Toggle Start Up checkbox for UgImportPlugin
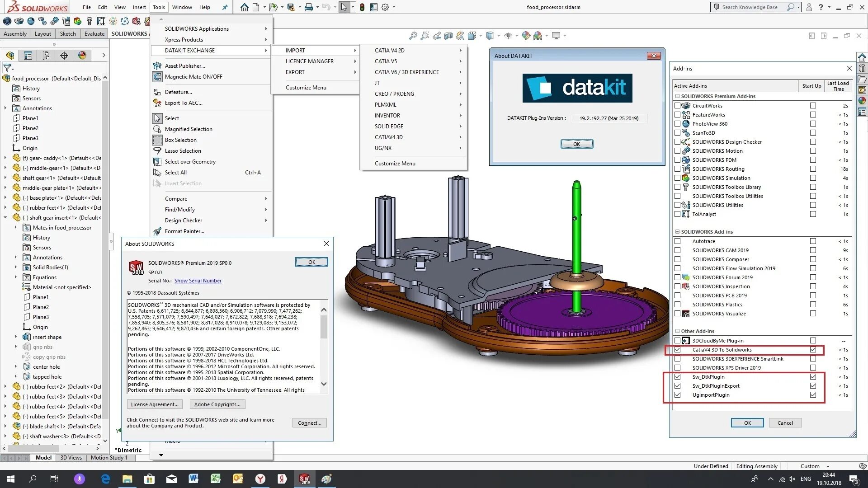868x488 pixels. [x=813, y=395]
